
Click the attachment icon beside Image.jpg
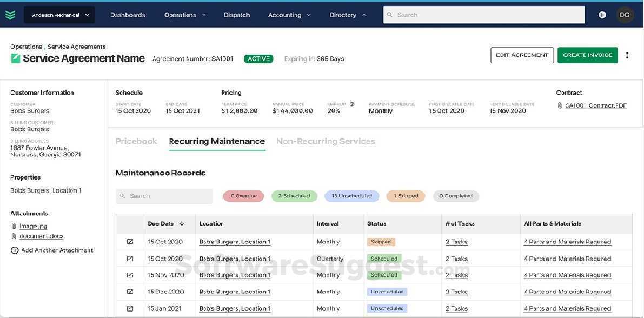click(x=13, y=226)
